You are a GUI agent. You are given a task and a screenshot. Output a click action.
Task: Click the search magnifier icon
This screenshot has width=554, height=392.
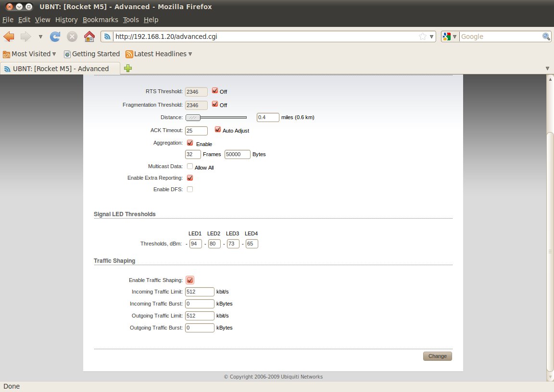546,37
